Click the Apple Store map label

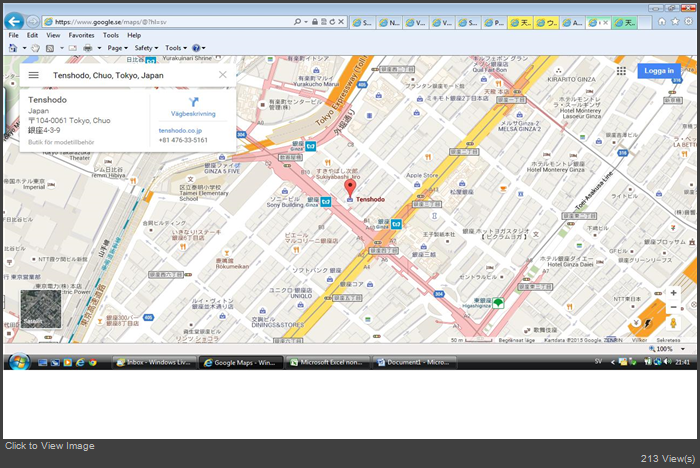pyautogui.click(x=422, y=176)
